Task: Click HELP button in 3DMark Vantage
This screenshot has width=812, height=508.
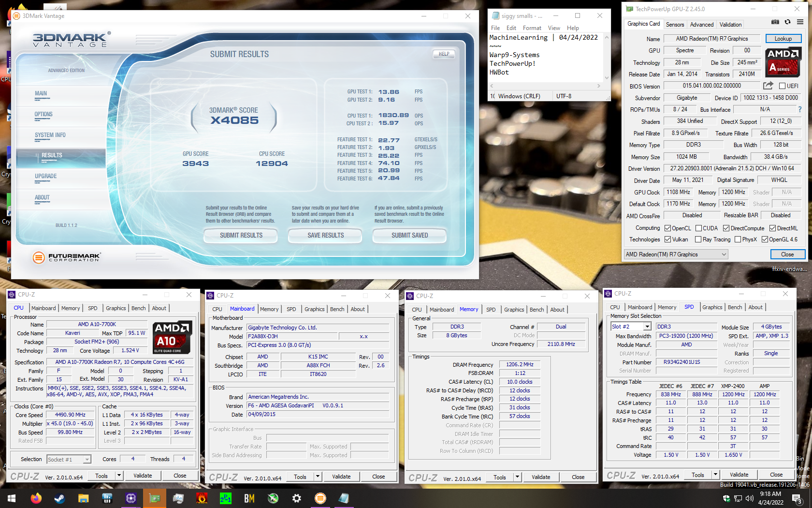Action: pos(444,54)
